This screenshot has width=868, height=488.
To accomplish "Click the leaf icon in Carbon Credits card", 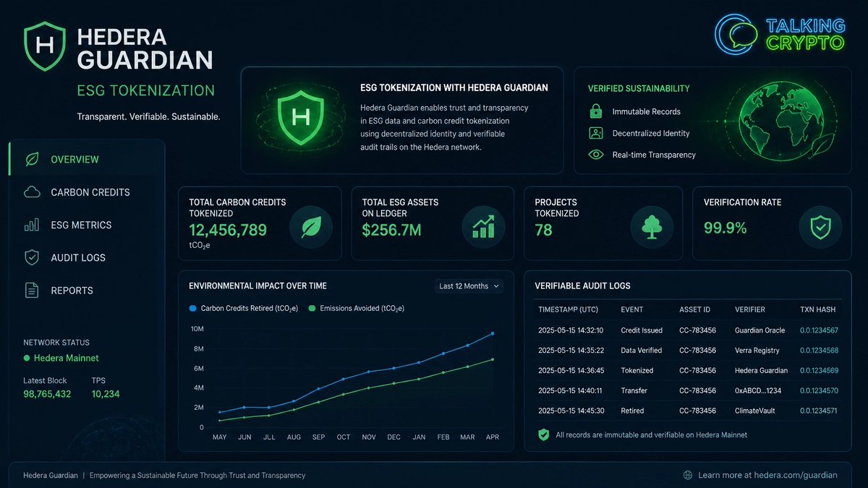I will [x=311, y=226].
